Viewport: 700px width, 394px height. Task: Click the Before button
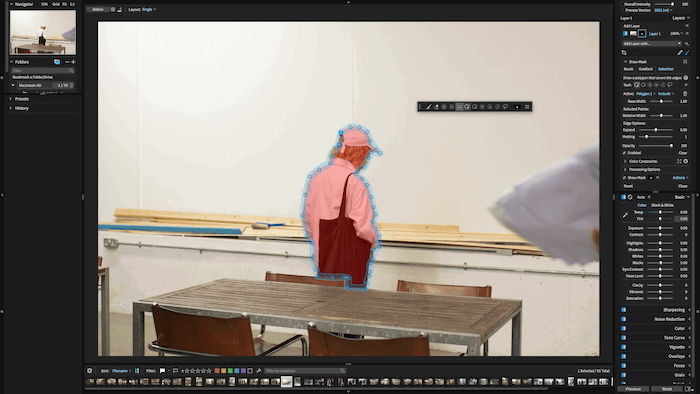(x=98, y=9)
